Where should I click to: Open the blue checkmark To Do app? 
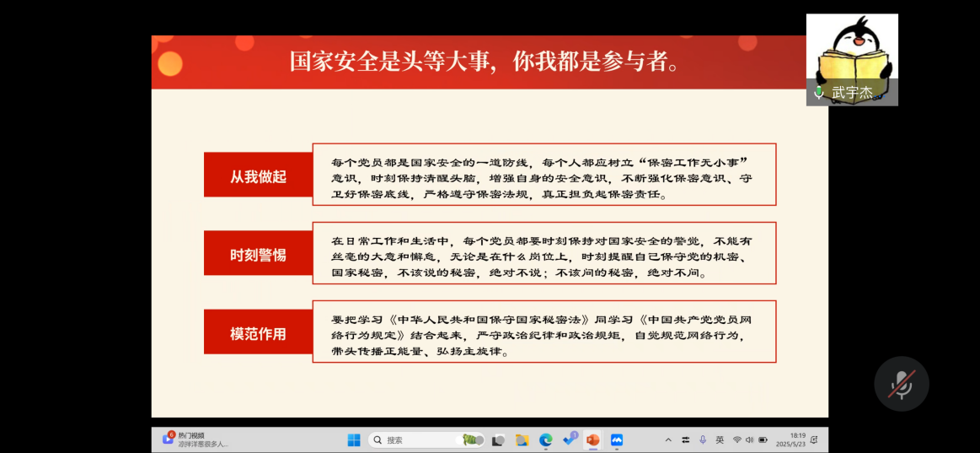569,440
